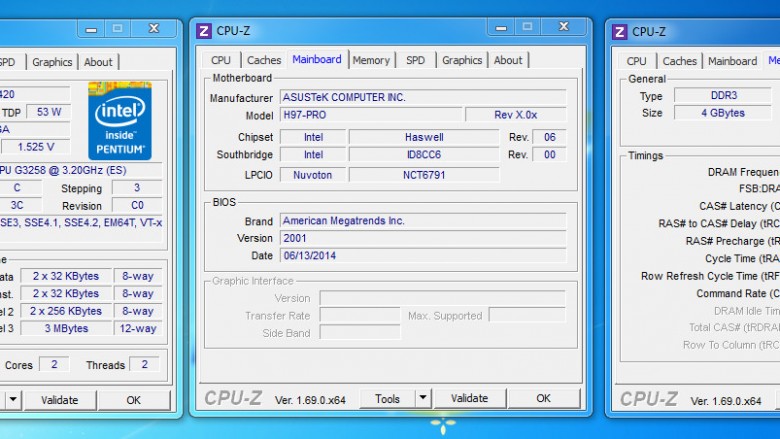Viewport: 780px width, 439px height.
Task: Switch to Memory tab in the middle window
Action: pyautogui.click(x=371, y=60)
